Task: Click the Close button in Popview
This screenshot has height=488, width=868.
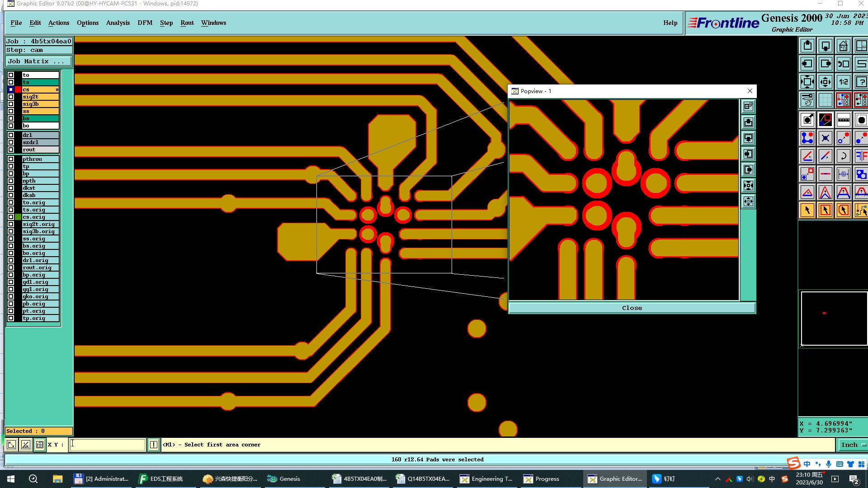Action: point(632,308)
